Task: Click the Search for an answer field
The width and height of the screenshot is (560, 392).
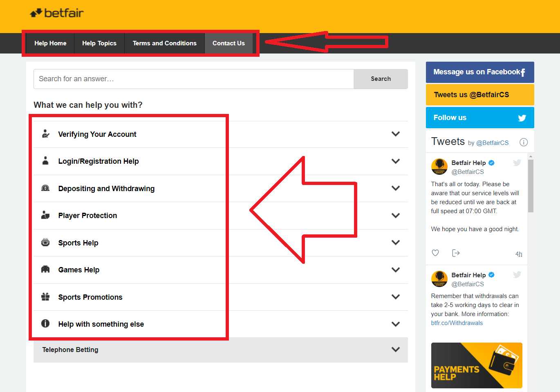Action: pos(194,79)
